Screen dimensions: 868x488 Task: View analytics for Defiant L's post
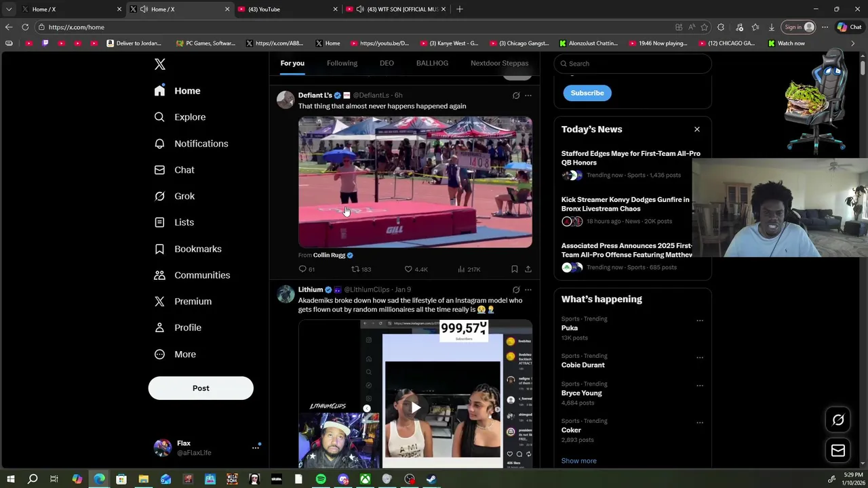pyautogui.click(x=469, y=270)
